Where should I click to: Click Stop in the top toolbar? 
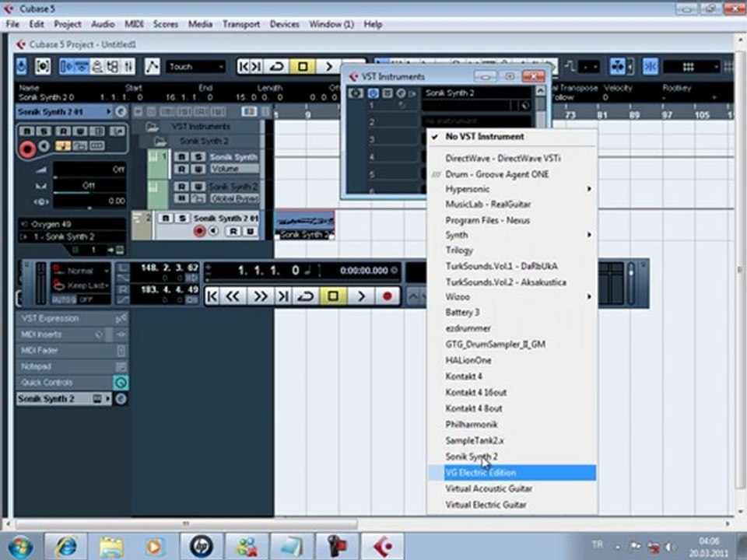click(303, 66)
